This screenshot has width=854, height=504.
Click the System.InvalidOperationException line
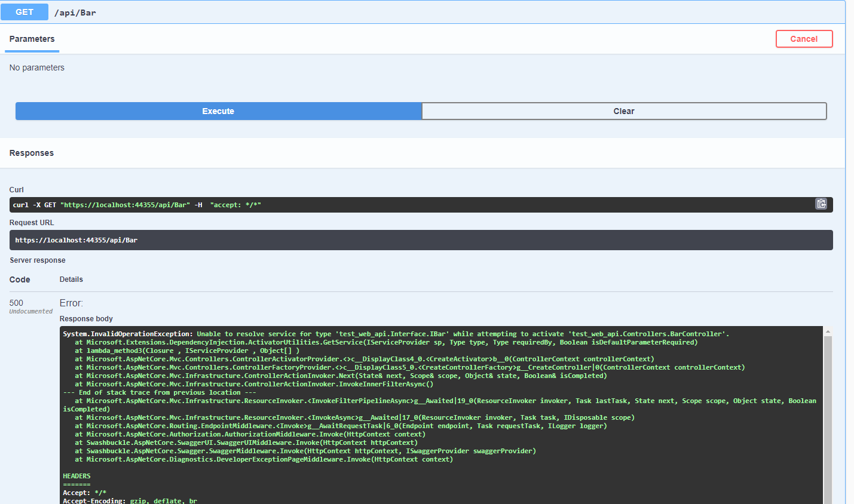click(x=396, y=334)
